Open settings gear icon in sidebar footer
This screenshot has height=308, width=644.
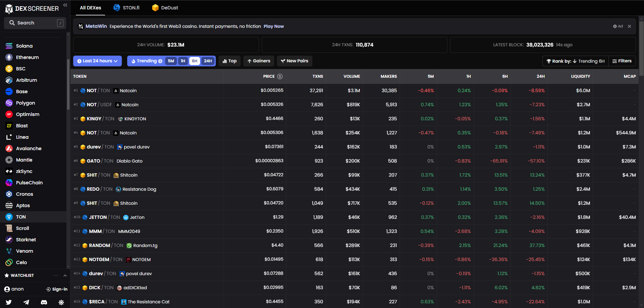pyautogui.click(x=61, y=302)
